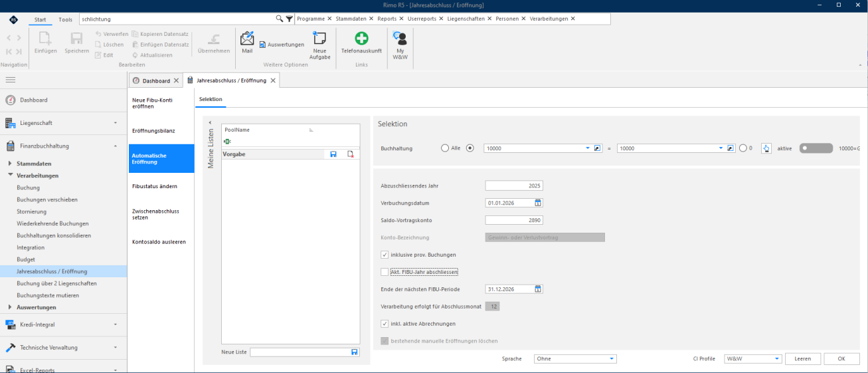Open the second Buchhaltung 10000 dropdown
The width and height of the screenshot is (868, 373).
coord(721,148)
